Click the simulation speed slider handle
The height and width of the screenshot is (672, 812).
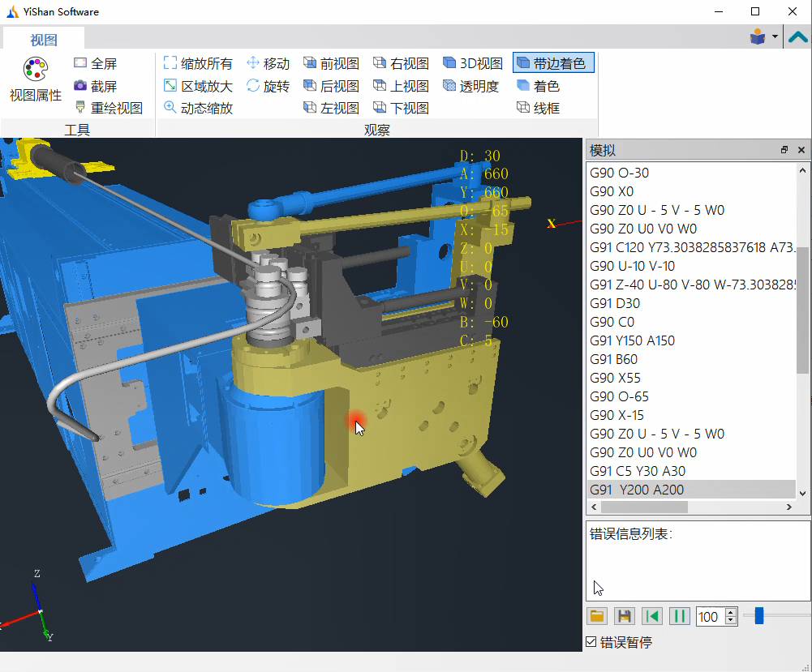coord(759,615)
